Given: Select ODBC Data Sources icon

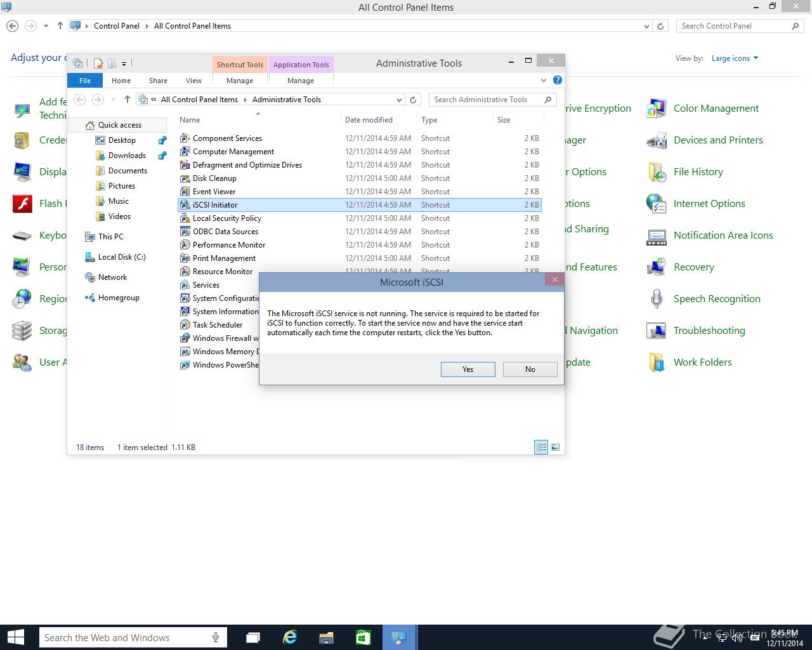Looking at the screenshot, I should point(185,232).
